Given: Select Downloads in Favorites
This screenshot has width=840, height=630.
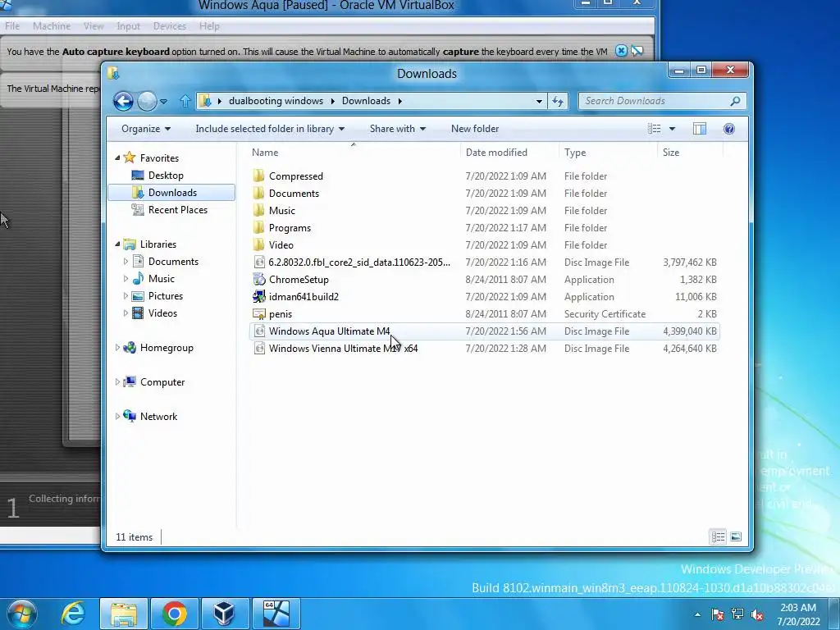Looking at the screenshot, I should pos(171,192).
